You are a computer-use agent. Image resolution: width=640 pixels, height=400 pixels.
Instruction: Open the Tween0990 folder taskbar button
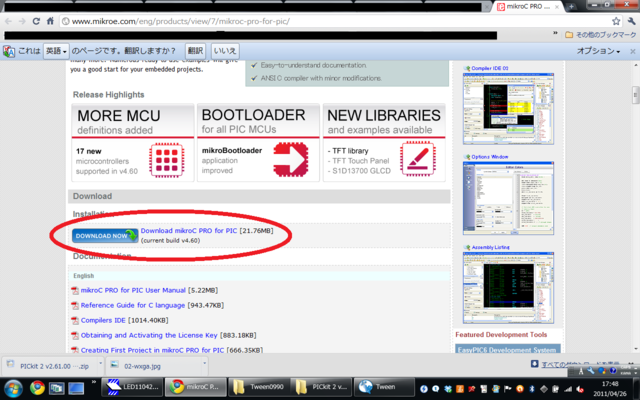259,387
